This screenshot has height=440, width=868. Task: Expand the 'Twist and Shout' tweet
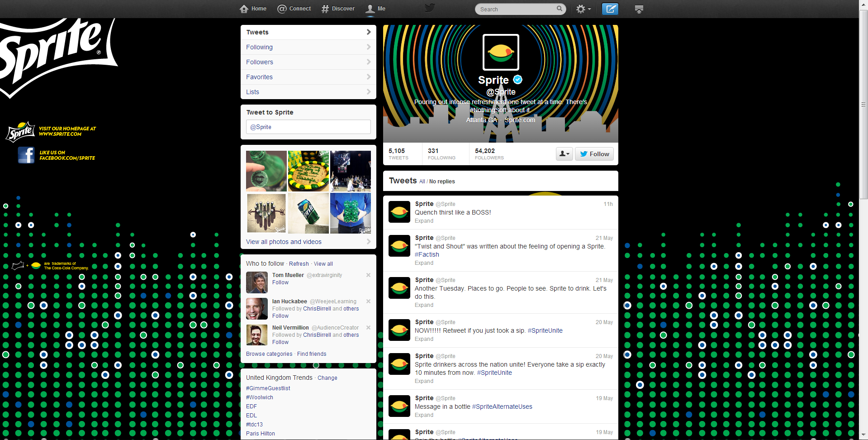click(424, 263)
